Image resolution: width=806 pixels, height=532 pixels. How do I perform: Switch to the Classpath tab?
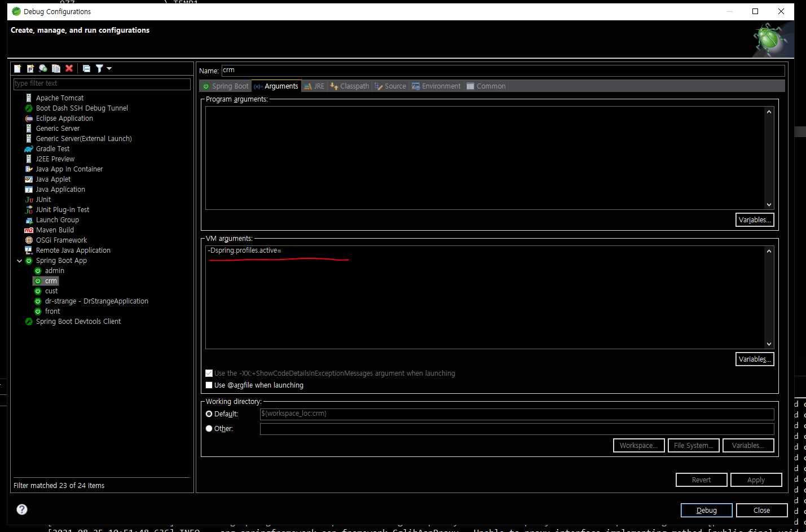(x=350, y=86)
